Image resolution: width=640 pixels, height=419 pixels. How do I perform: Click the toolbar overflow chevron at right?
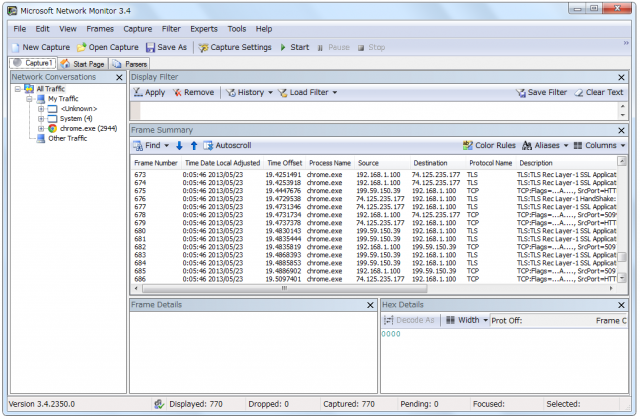(x=626, y=43)
